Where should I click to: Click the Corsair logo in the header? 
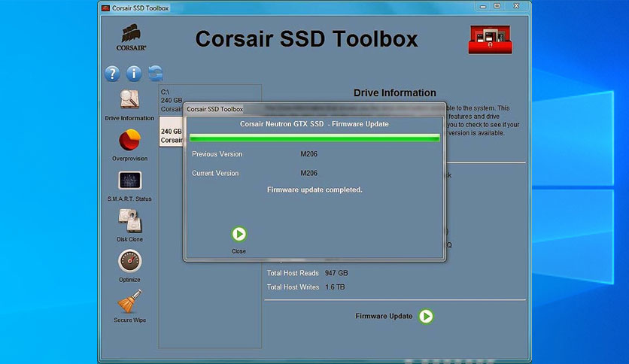(131, 38)
